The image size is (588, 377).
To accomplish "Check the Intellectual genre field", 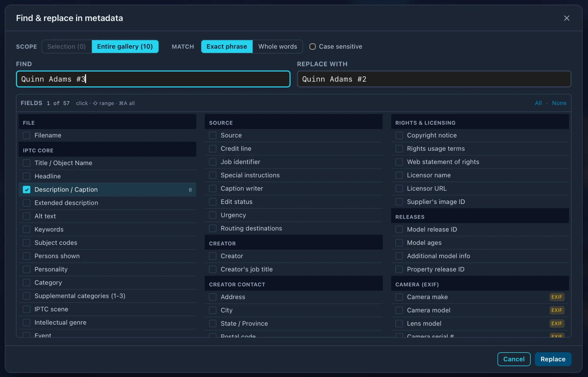I will [26, 322].
